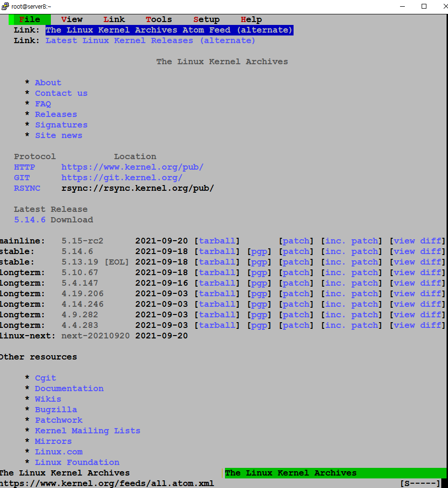Click the [EOL] marker text

[117, 262]
